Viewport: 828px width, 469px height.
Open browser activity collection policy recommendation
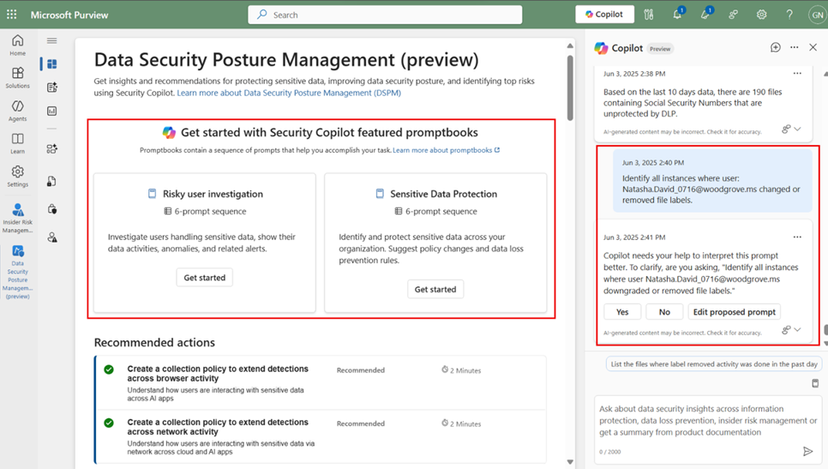point(321,383)
